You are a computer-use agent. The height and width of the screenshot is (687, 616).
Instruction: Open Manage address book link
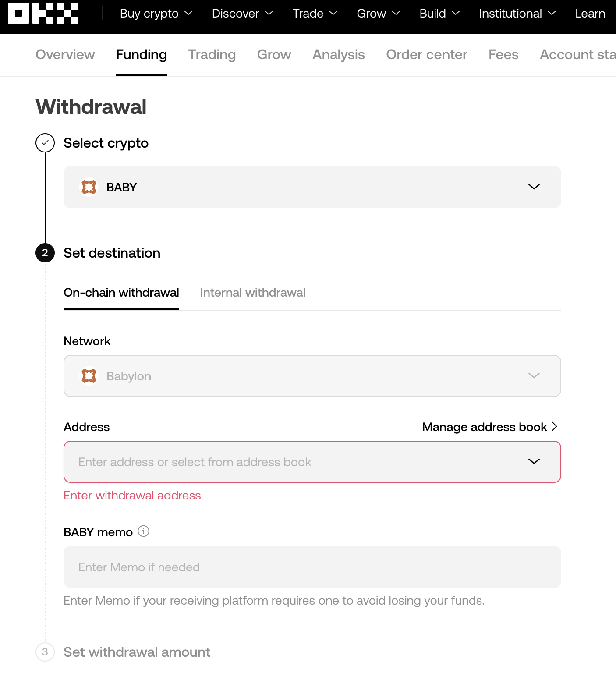pyautogui.click(x=485, y=427)
